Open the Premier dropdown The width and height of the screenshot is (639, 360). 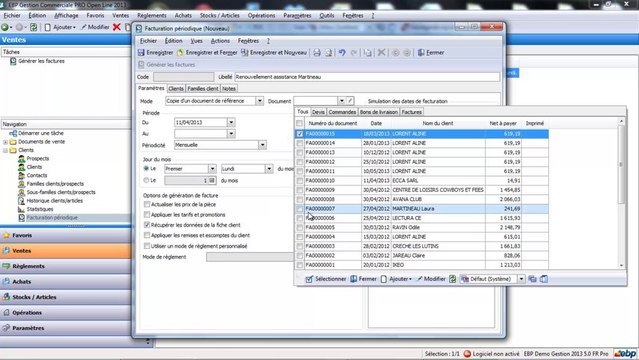pos(212,169)
